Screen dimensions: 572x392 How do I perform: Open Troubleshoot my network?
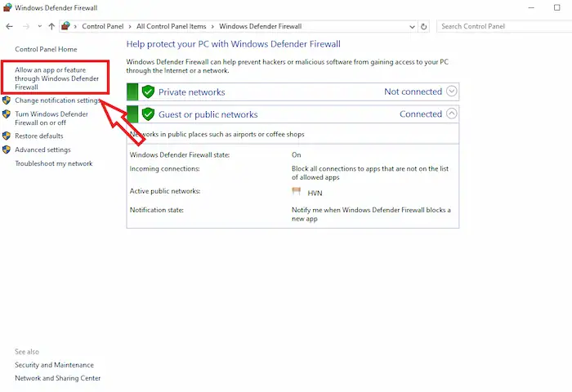(x=54, y=163)
